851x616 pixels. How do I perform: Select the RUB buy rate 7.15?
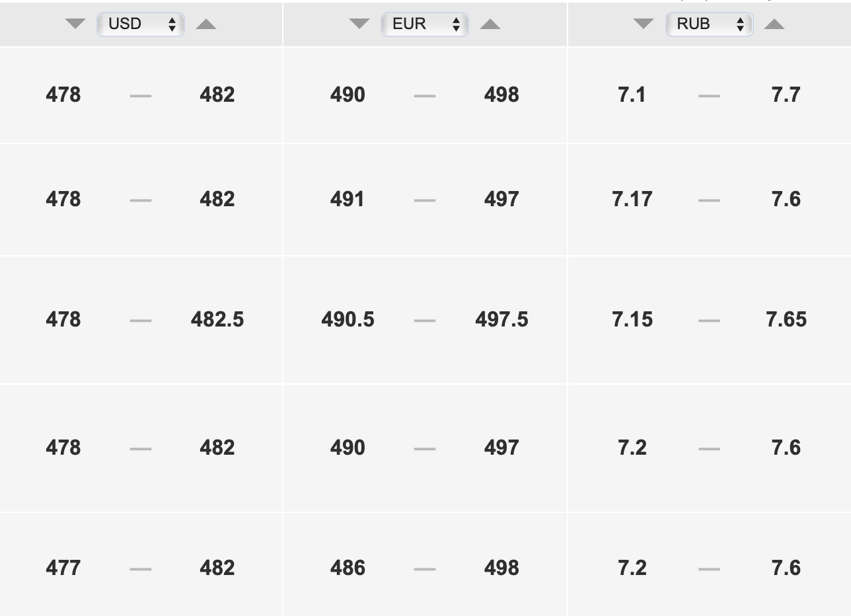coord(632,319)
